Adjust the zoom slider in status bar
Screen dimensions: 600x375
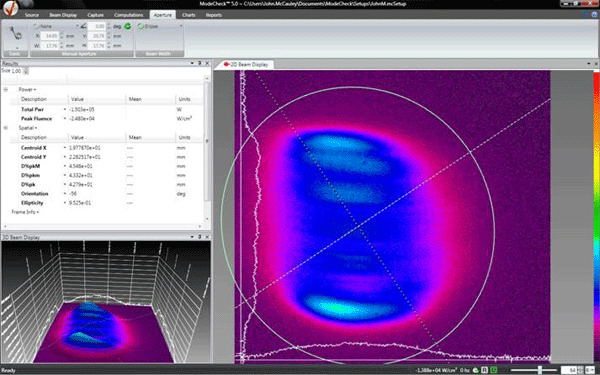click(540, 370)
